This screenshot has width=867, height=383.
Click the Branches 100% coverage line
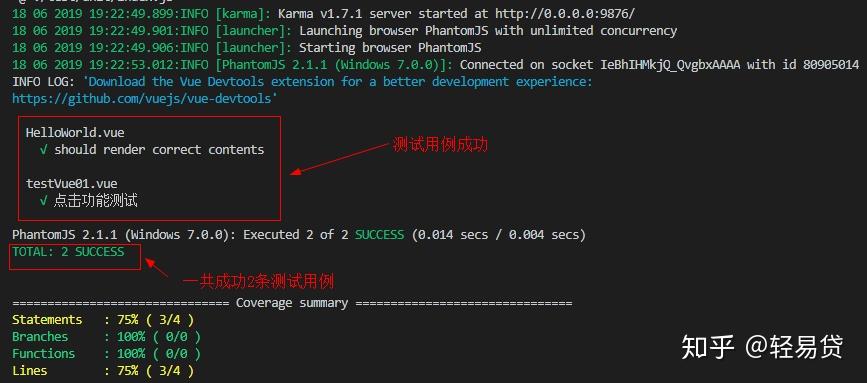tap(107, 337)
